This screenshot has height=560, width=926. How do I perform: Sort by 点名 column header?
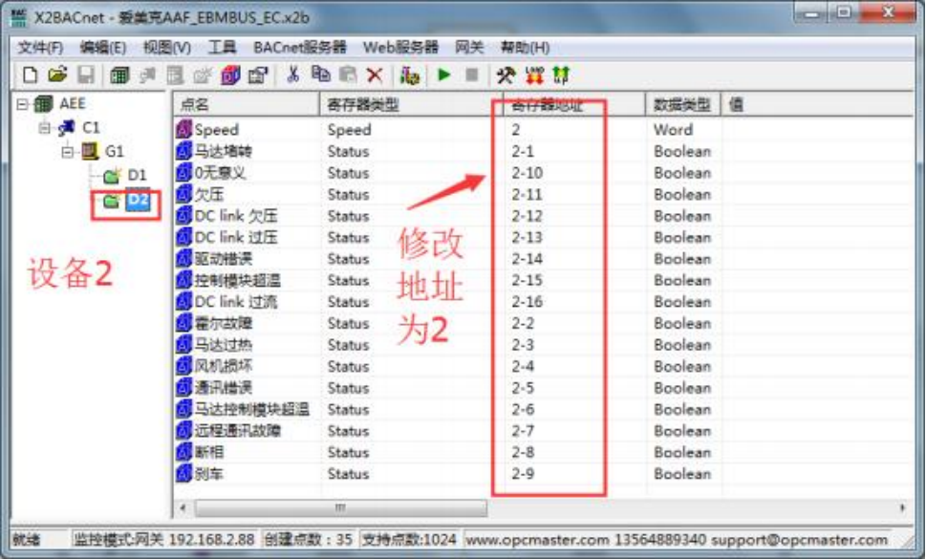[x=247, y=105]
